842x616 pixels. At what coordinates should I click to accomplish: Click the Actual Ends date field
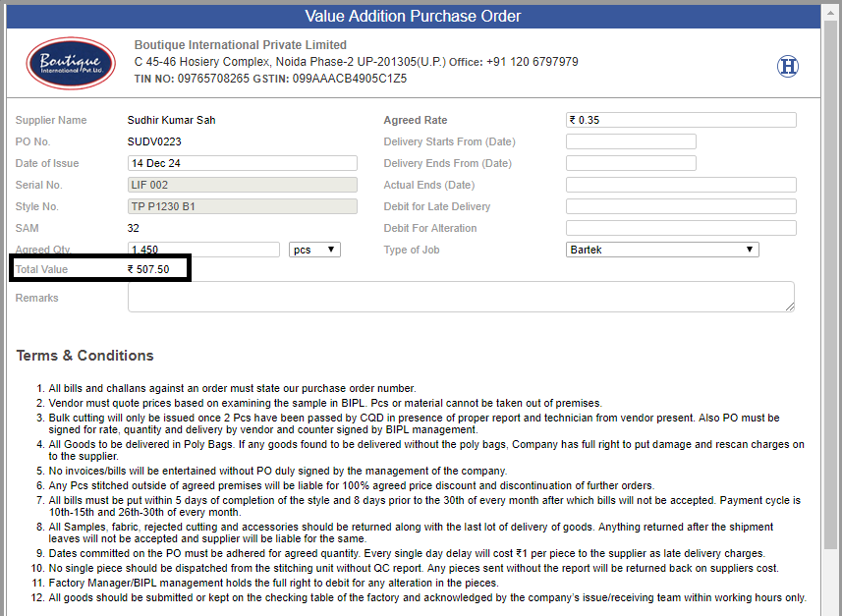click(681, 185)
